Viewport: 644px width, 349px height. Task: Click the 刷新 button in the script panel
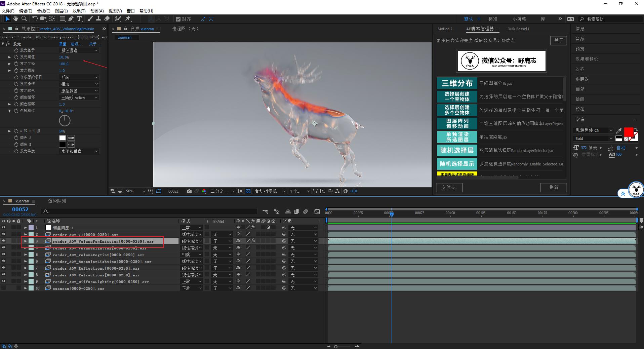click(553, 188)
